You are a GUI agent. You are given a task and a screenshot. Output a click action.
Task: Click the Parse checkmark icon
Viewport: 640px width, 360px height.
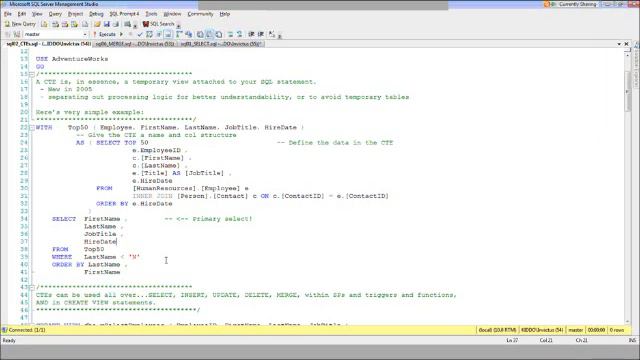(140, 34)
